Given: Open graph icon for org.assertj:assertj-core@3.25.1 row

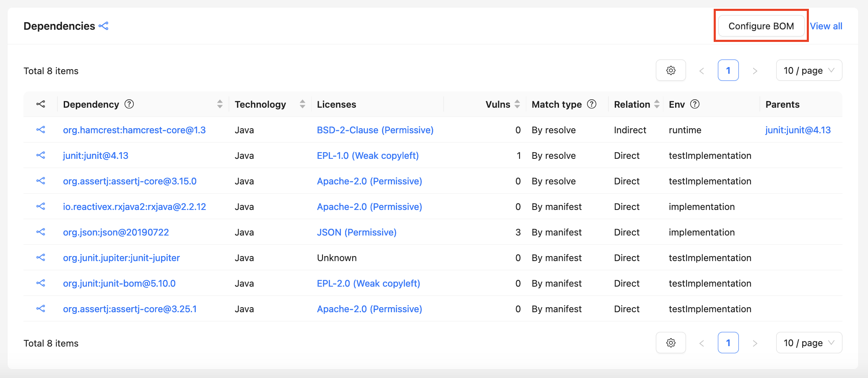Looking at the screenshot, I should (41, 309).
